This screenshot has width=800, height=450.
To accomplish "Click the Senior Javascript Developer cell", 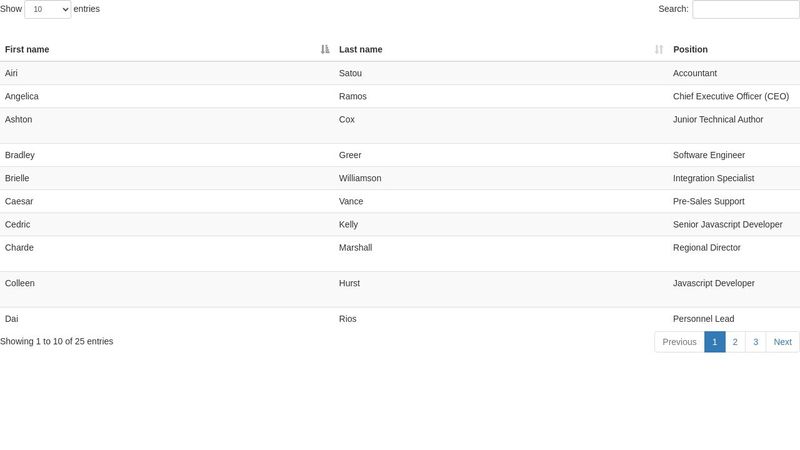I will tap(728, 224).
